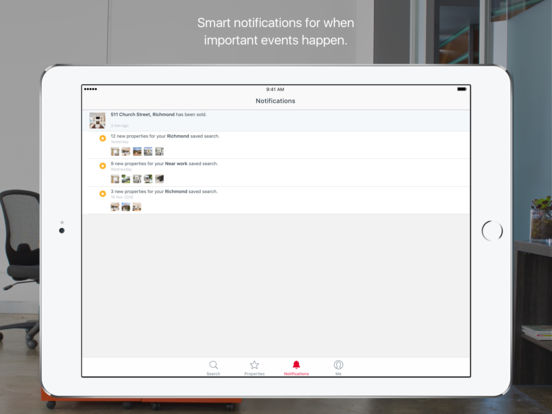Select the red Notifications bell icon
Screen dimensions: 552x414
coord(296,364)
